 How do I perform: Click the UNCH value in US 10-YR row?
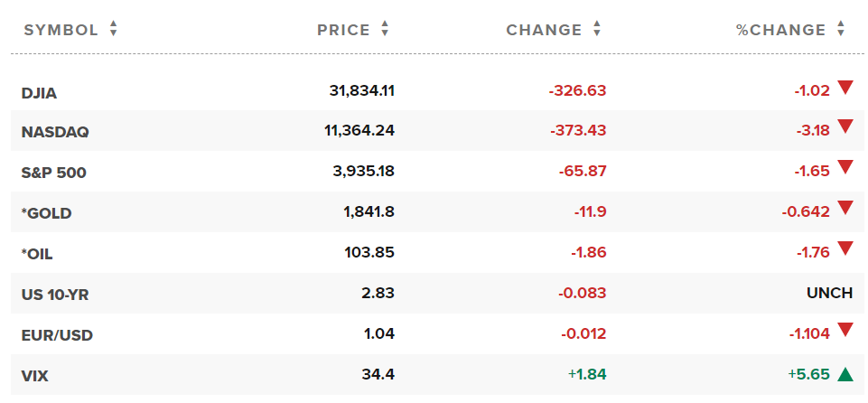(829, 294)
